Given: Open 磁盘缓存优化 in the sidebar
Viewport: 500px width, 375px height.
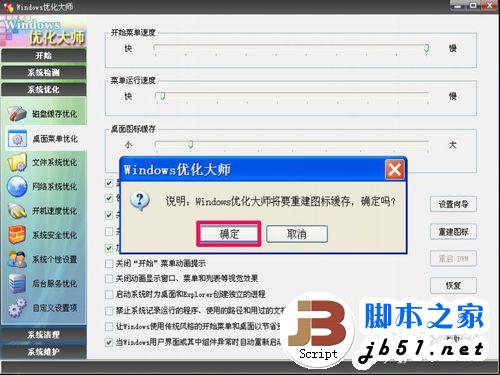Looking at the screenshot, I should [x=43, y=114].
